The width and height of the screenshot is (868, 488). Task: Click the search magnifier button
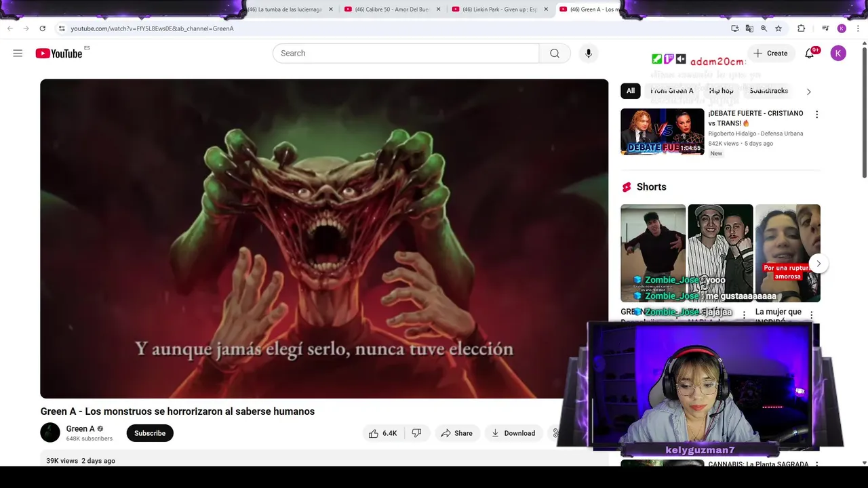tap(555, 54)
